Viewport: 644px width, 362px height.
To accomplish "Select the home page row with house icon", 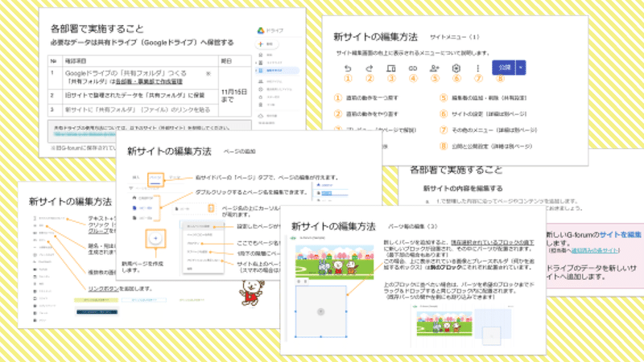I will [x=143, y=198].
